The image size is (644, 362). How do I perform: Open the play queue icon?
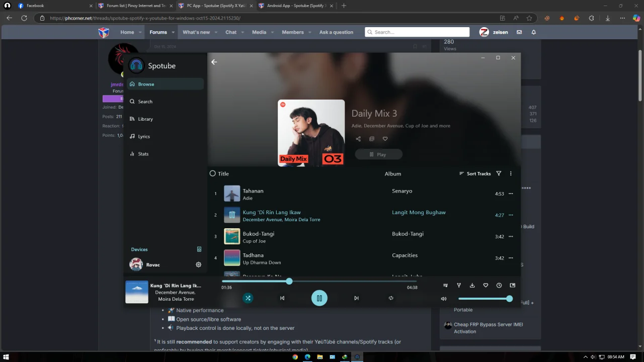[x=445, y=286]
